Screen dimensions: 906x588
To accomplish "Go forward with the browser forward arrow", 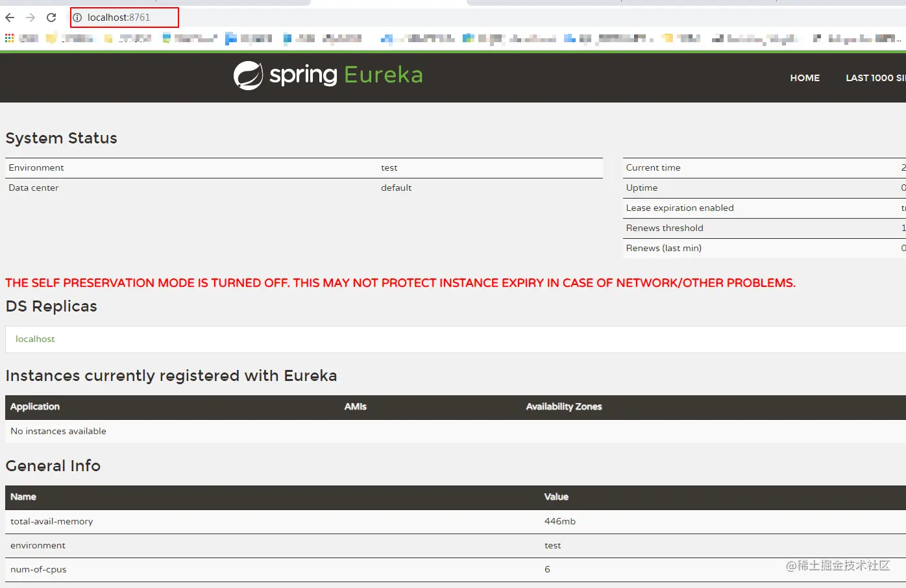I will coord(31,18).
